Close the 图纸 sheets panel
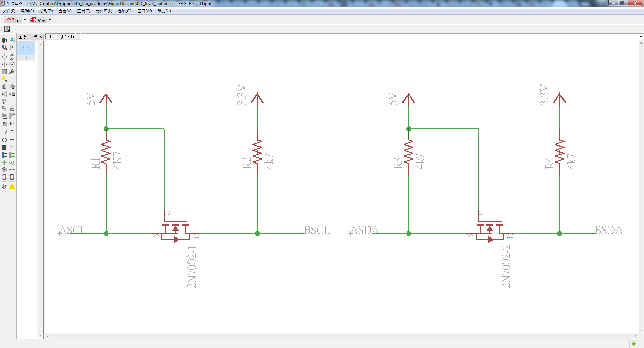Image resolution: width=644 pixels, height=348 pixels. click(x=41, y=37)
